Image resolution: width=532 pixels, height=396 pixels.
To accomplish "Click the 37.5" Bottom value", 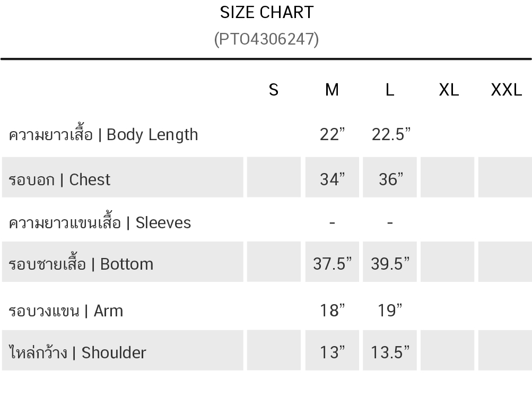I will (x=332, y=264).
